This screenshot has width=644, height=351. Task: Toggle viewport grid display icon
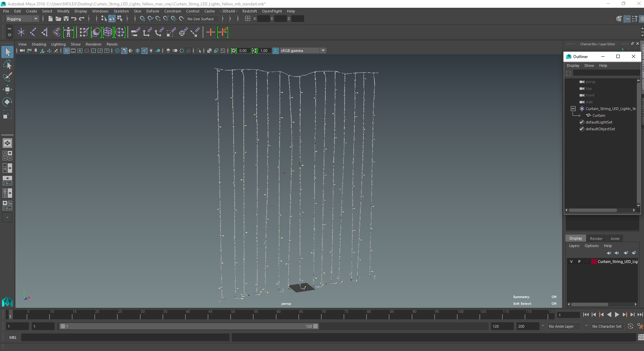pos(66,51)
